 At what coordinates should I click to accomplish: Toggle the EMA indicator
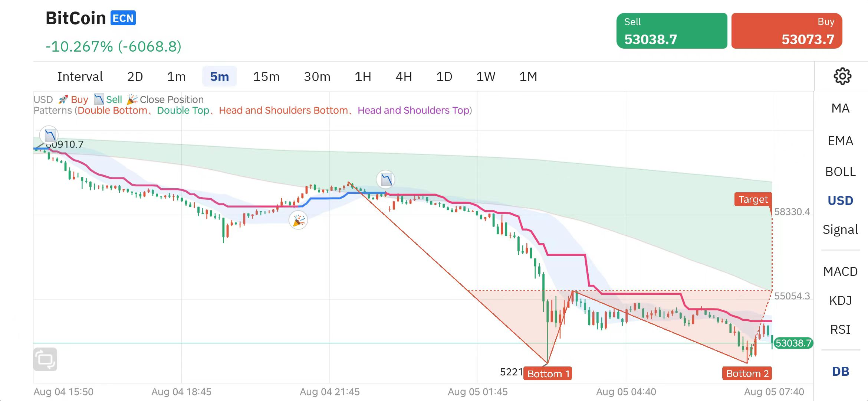click(x=840, y=141)
